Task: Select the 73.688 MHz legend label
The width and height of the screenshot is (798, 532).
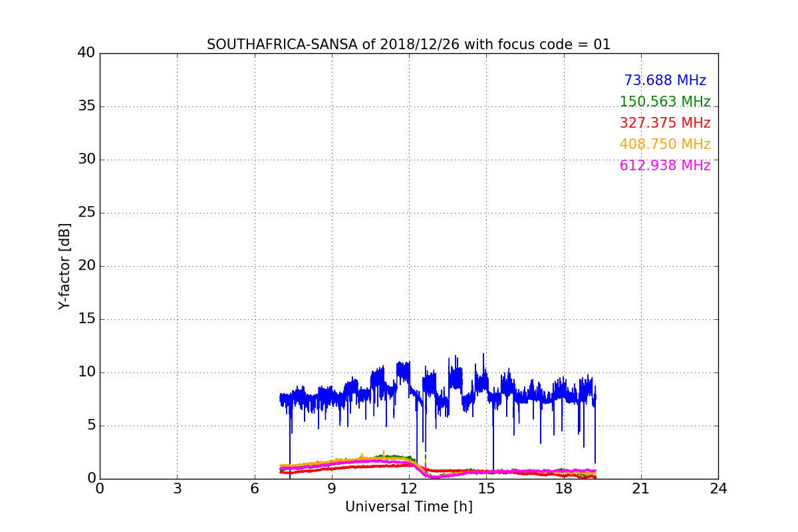Action: coord(665,80)
